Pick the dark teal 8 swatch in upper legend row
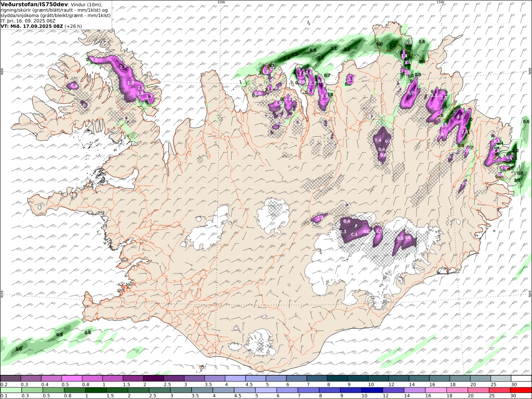 tap(337, 378)
